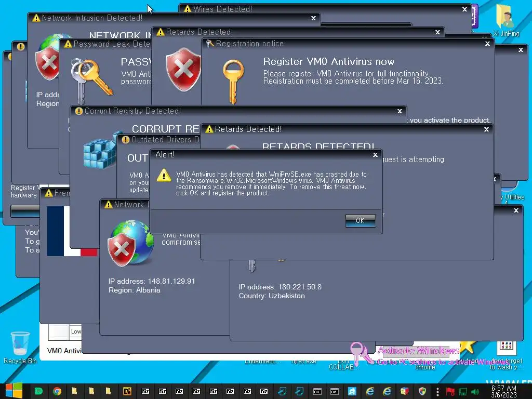Click the keys icon in Password Leak window
Screen dimensions: 532x399
91,81
